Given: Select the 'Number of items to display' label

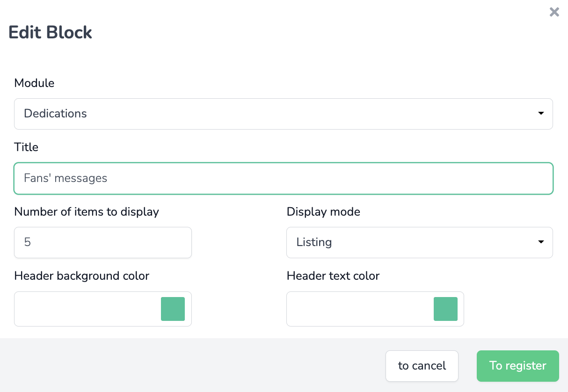Looking at the screenshot, I should tap(87, 212).
